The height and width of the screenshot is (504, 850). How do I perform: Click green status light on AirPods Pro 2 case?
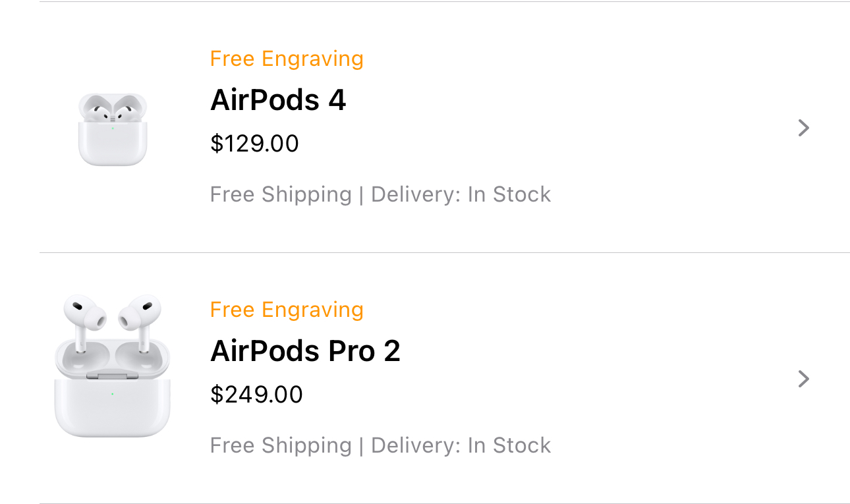[112, 394]
